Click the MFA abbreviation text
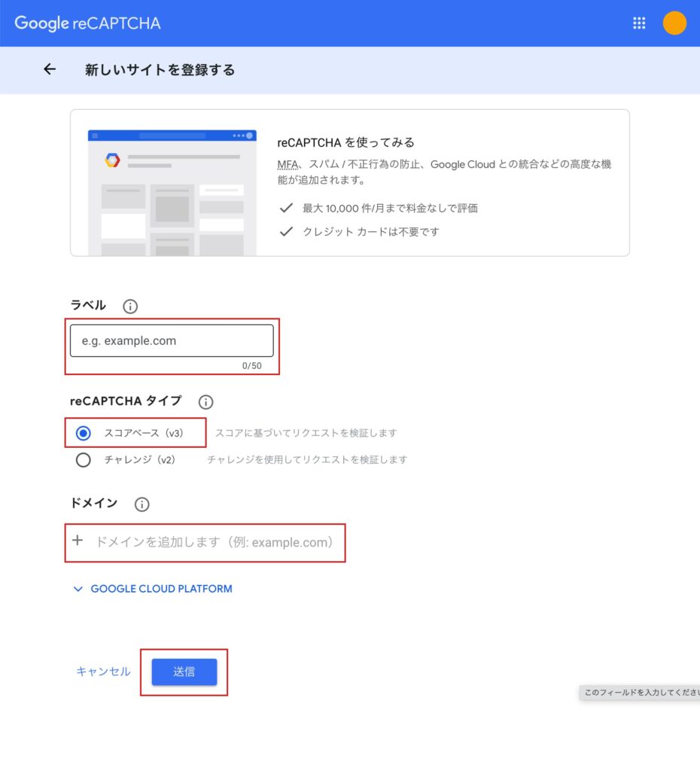 pos(288,164)
